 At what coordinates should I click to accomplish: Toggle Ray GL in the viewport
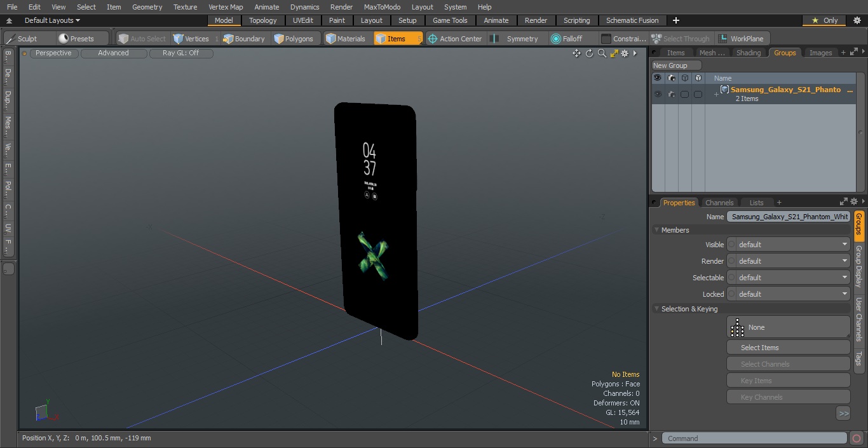tap(180, 53)
